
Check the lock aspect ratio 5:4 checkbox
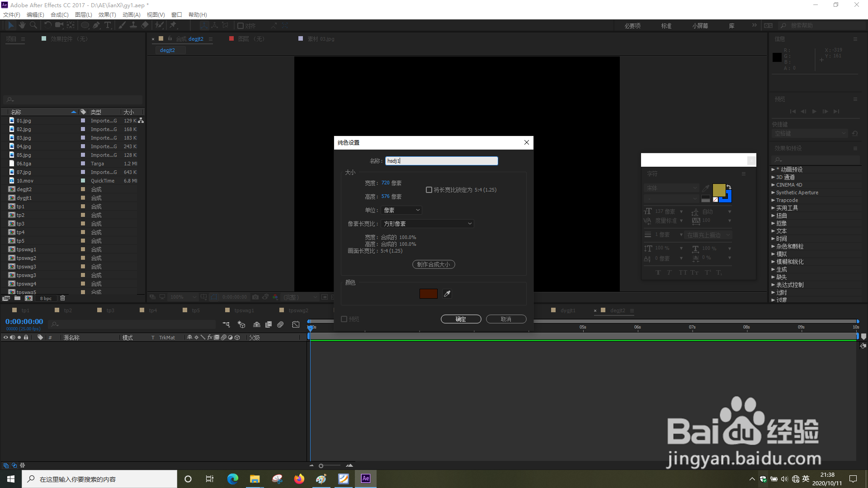(x=429, y=190)
